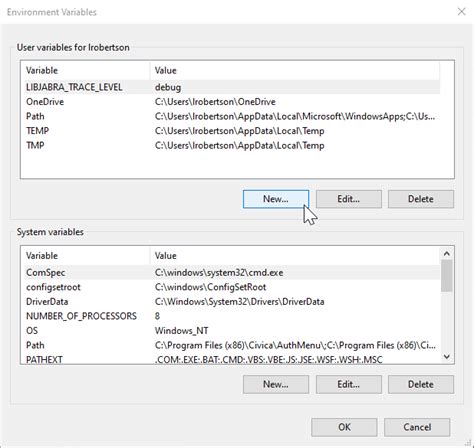The height and width of the screenshot is (448, 474).
Task: Click the DriverData path value
Action: [239, 302]
